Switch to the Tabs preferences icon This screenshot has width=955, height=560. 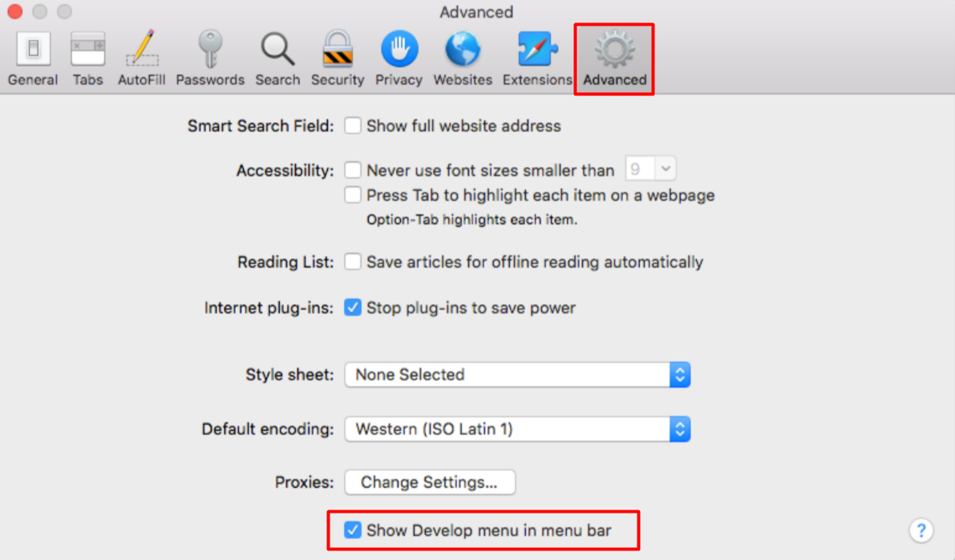point(87,59)
